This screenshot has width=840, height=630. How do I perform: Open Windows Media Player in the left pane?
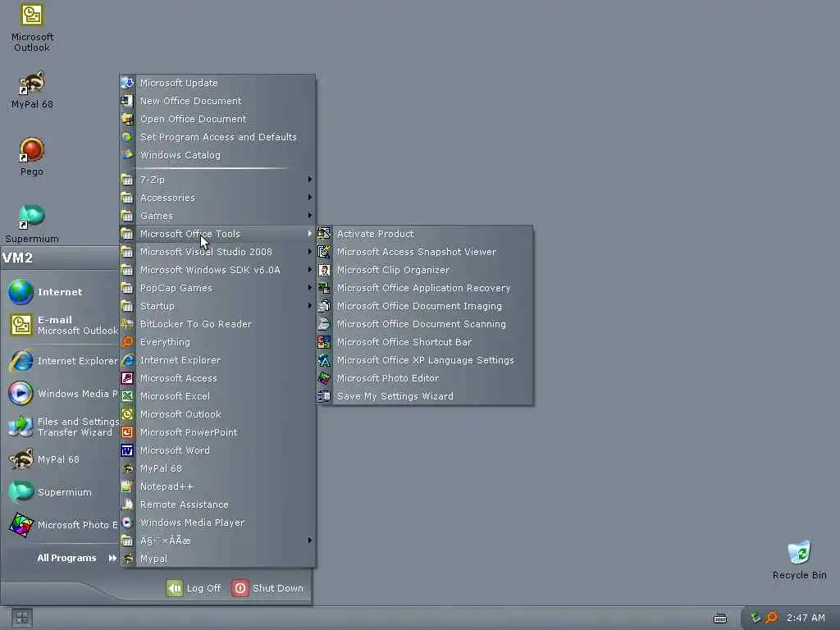(63, 394)
